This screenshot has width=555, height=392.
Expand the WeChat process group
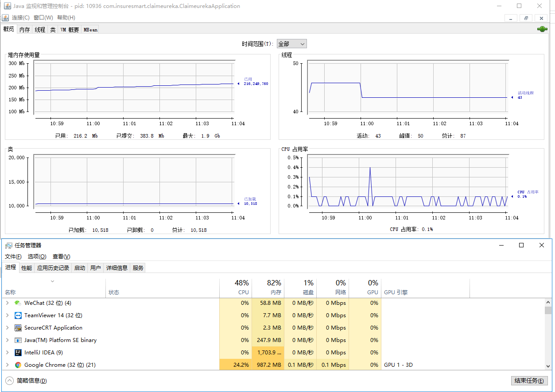7,303
